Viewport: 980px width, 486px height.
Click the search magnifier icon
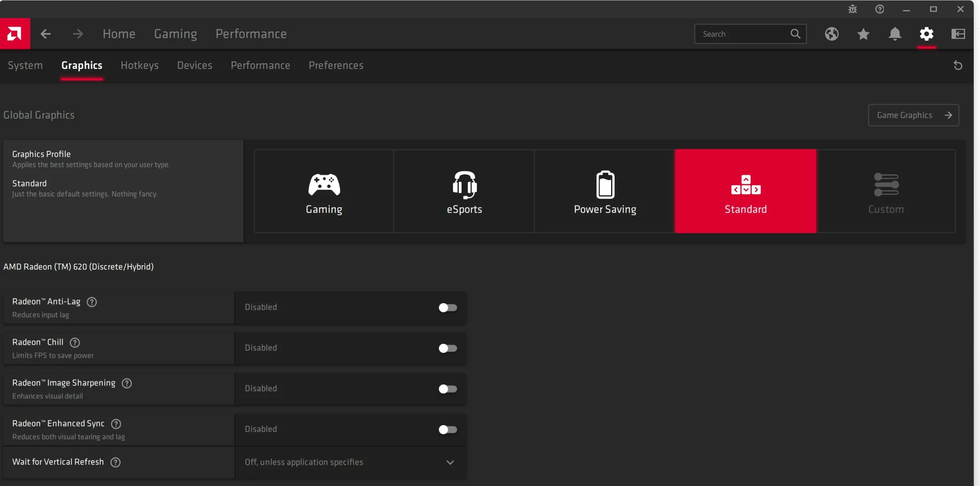click(796, 34)
